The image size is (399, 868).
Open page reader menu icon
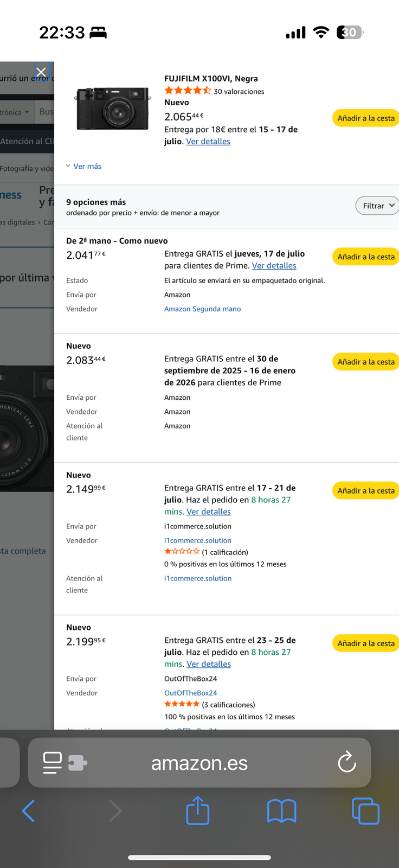[x=52, y=762]
